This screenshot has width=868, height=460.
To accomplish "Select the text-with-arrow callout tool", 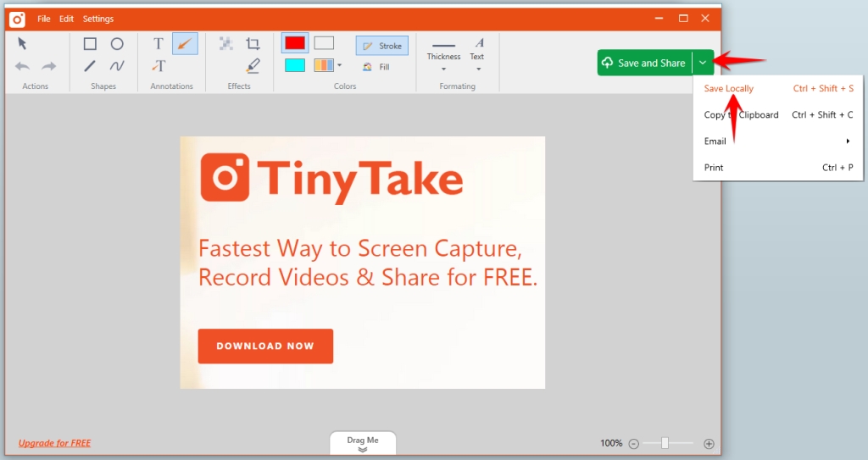I will (x=159, y=66).
